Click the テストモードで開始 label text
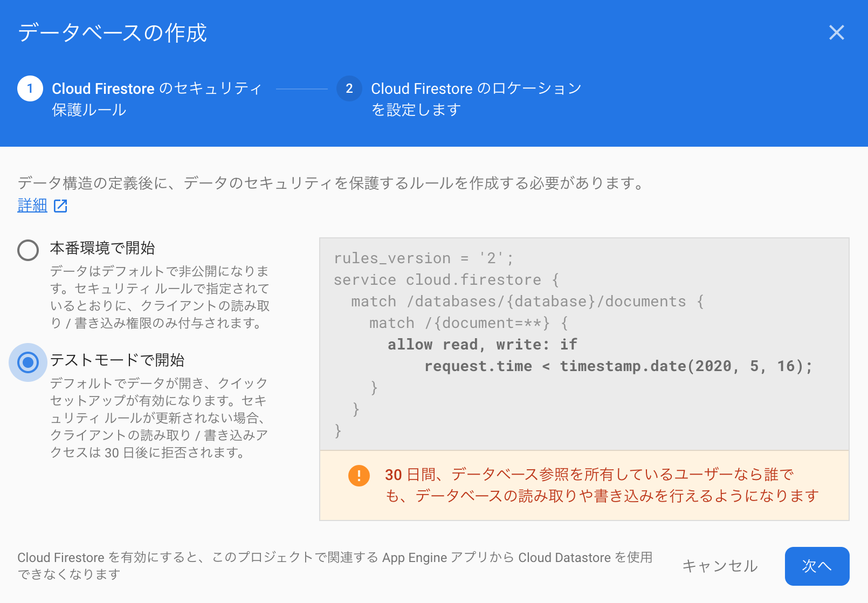The width and height of the screenshot is (868, 603). [x=118, y=360]
